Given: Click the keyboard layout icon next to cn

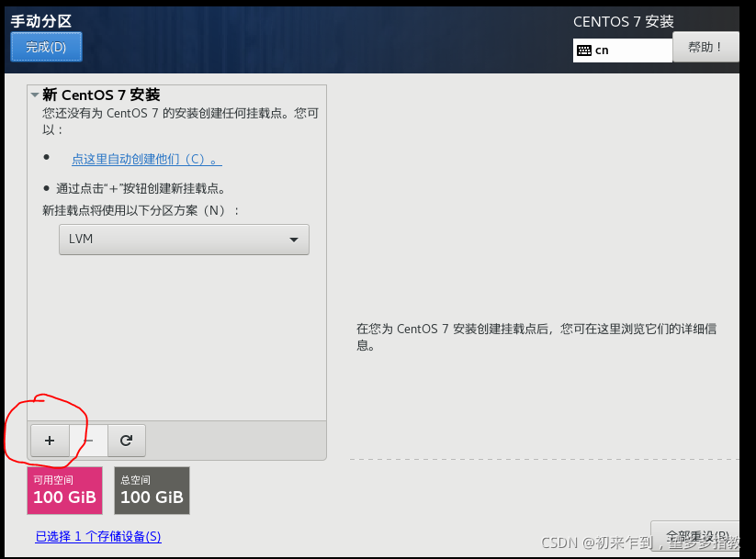Looking at the screenshot, I should [584, 50].
